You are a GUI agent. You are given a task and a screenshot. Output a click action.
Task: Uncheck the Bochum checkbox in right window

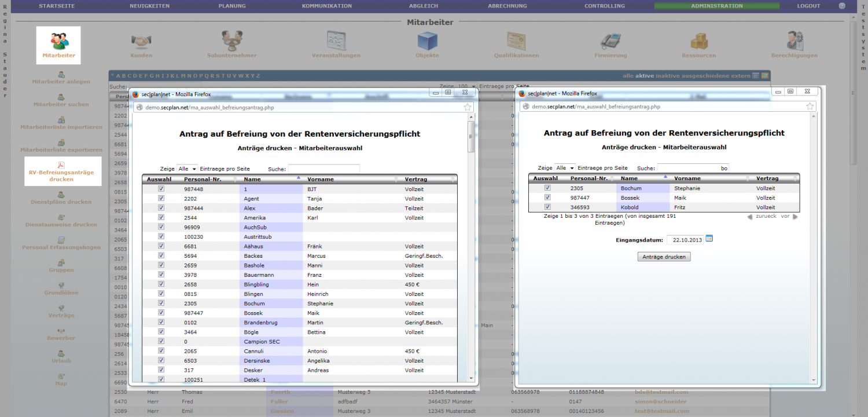547,188
